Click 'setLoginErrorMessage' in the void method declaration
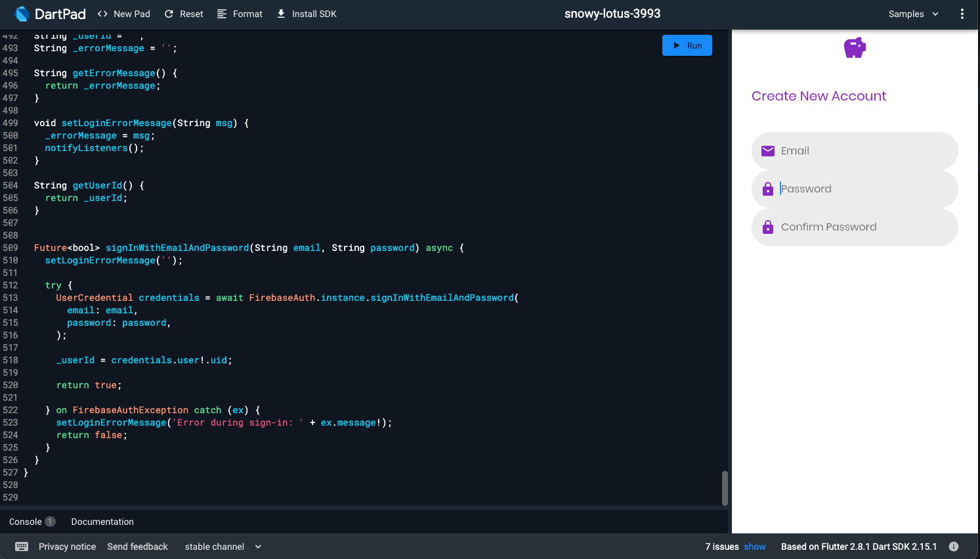The width and height of the screenshot is (980, 559). click(117, 123)
